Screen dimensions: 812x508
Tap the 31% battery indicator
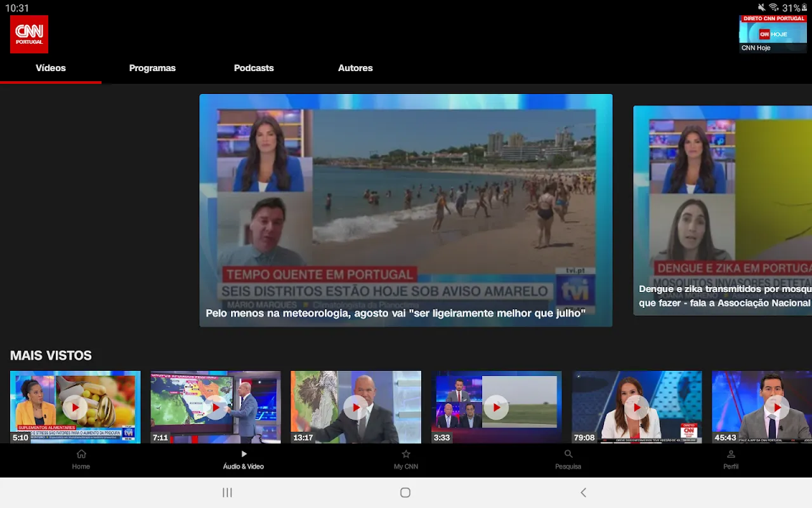pos(795,8)
